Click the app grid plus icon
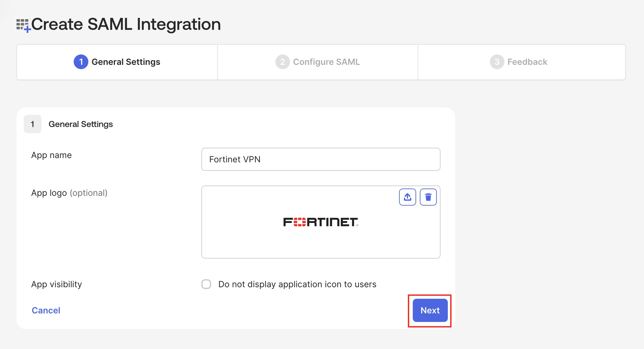Image resolution: width=644 pixels, height=349 pixels. point(24,25)
